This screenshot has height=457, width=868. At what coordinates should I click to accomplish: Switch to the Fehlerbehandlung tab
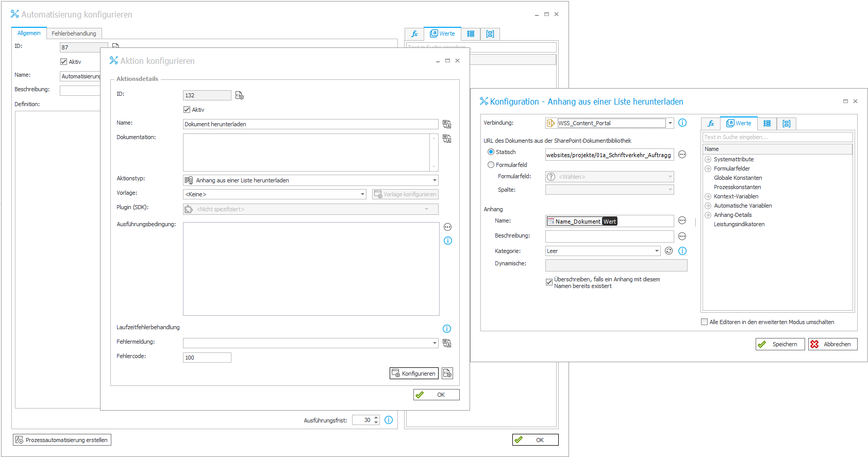coord(74,33)
